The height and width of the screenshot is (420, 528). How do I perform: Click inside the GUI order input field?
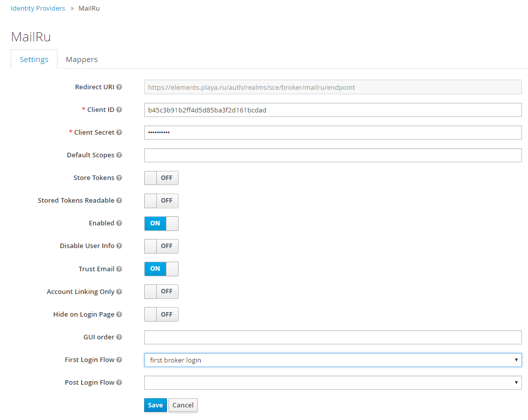[x=333, y=337]
